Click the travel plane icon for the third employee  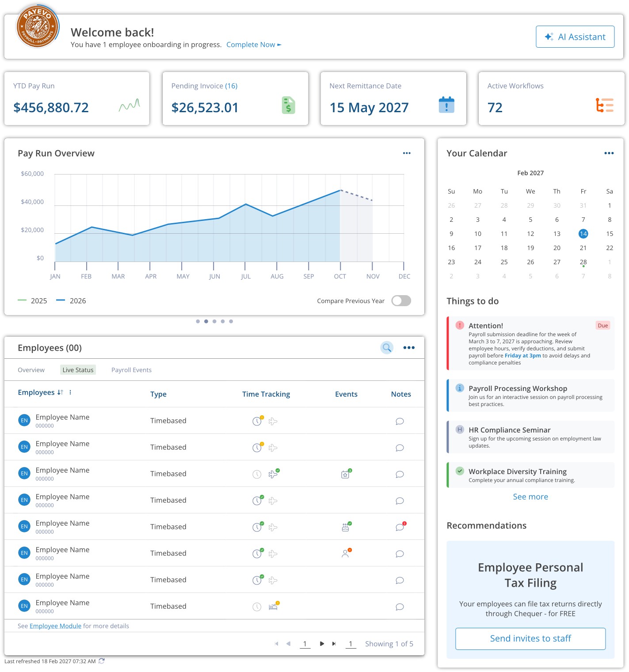(273, 473)
